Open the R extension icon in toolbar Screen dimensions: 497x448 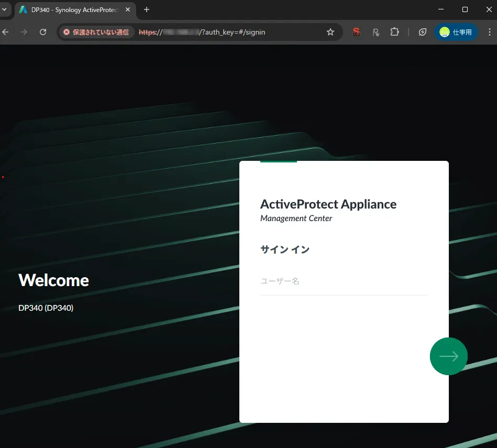(376, 32)
